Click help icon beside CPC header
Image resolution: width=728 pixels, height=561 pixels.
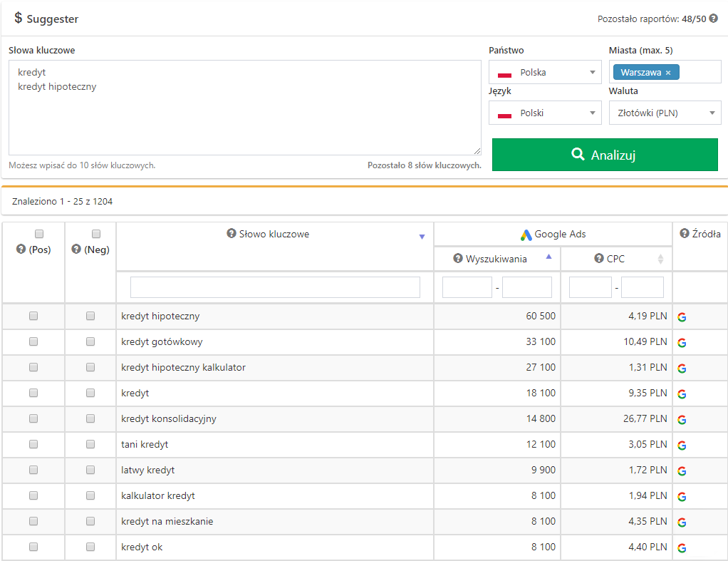599,259
